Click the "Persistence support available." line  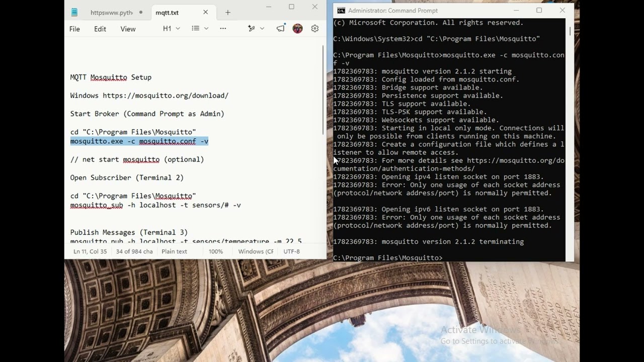(418, 96)
